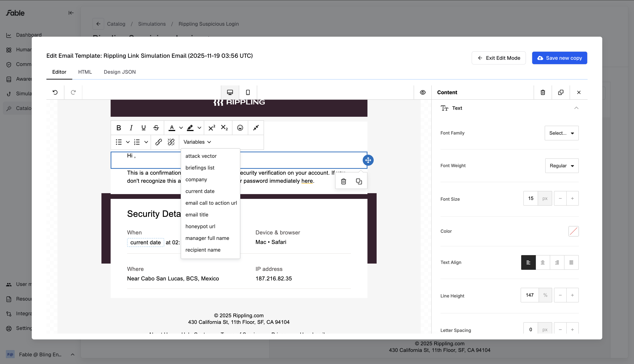The width and height of the screenshot is (634, 364).
Task: Set text alignment to center
Action: coord(543,262)
